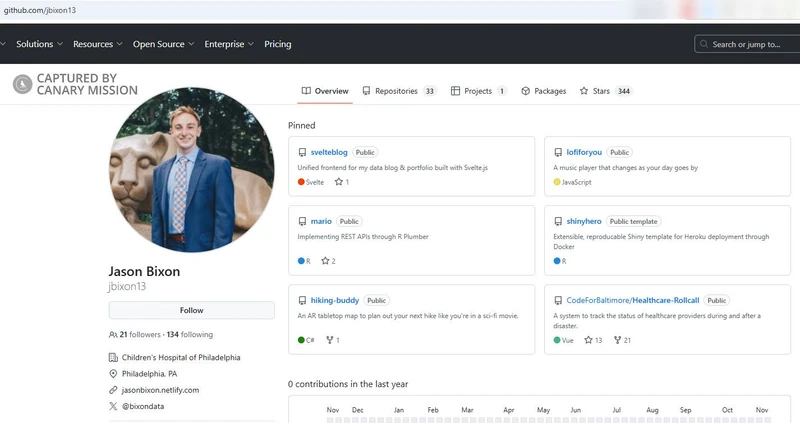Click the repo icon beside Repositories

click(x=366, y=91)
